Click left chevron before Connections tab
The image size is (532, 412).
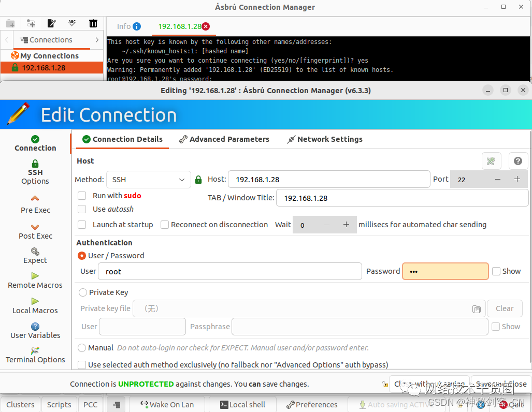[x=6, y=40]
